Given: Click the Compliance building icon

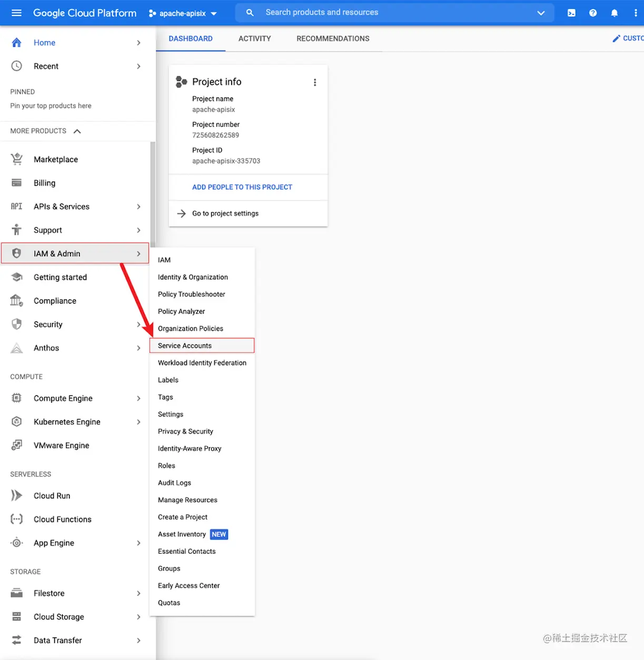Looking at the screenshot, I should (x=17, y=301).
